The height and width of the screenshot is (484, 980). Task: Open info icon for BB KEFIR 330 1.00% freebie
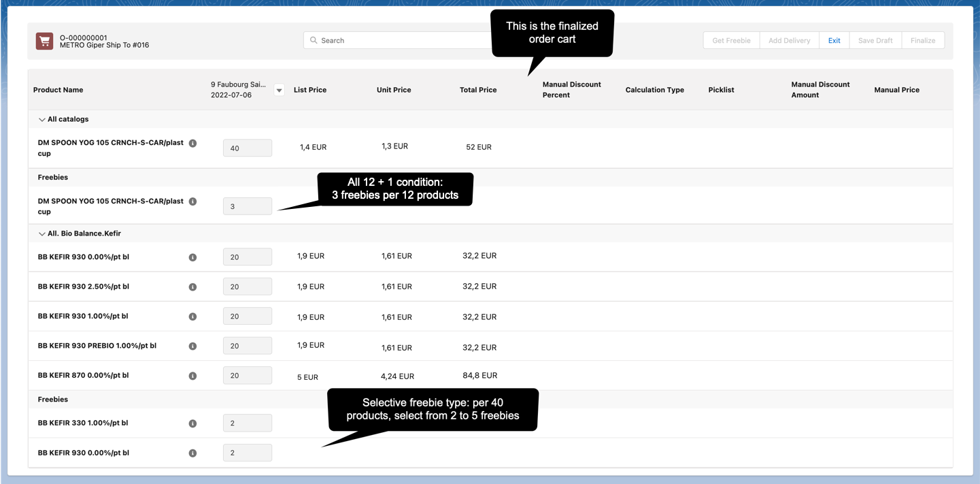click(x=192, y=423)
